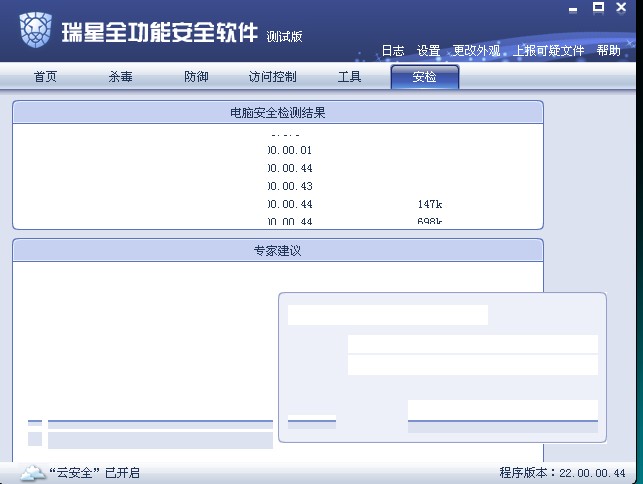Click the 程序版本 22.00.00.44 text
The image size is (643, 484).
[x=562, y=473]
